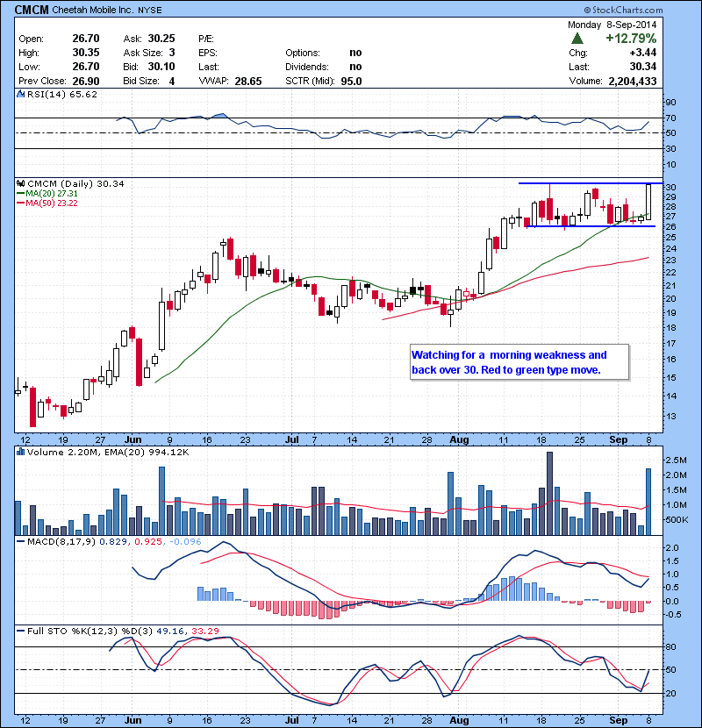Click the Jun label on price chart axis
702x728 pixels.
(x=133, y=439)
